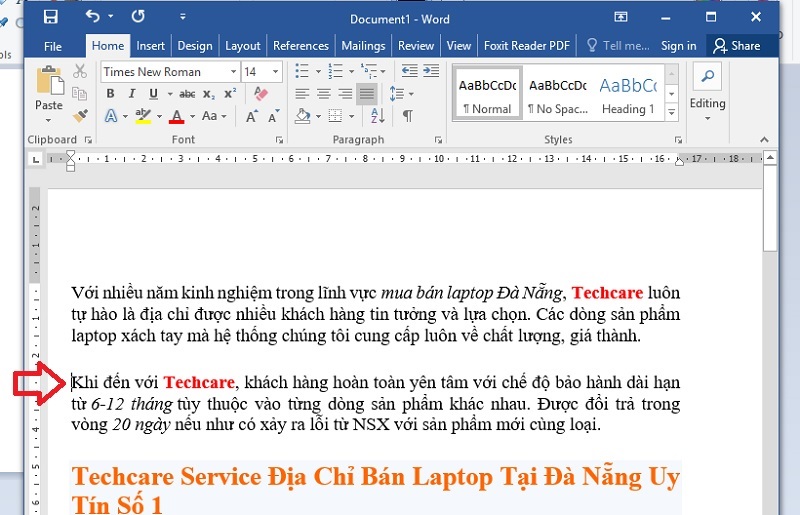Image resolution: width=800 pixels, height=515 pixels.
Task: Open Ribbon Display Options
Action: pyautogui.click(x=620, y=17)
